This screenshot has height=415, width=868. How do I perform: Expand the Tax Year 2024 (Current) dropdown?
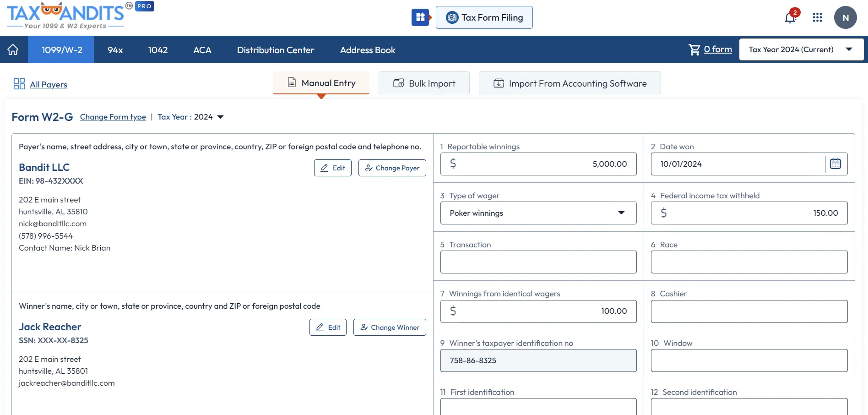(801, 49)
